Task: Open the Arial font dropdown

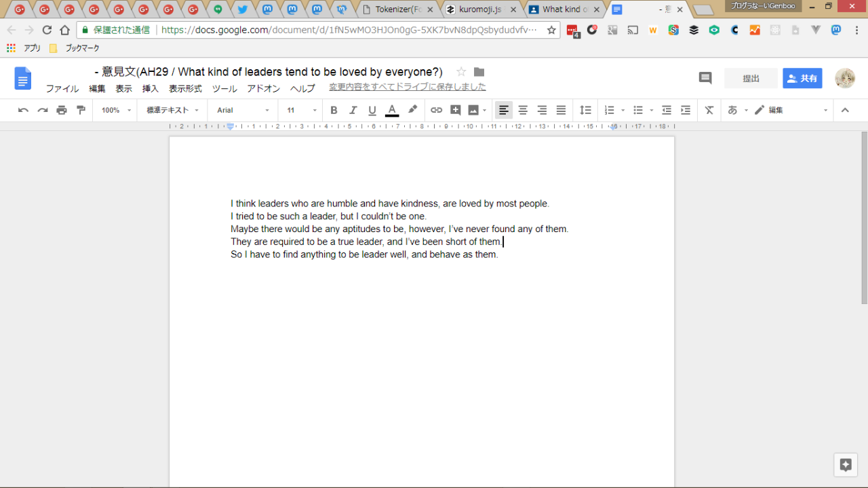Action: [242, 110]
